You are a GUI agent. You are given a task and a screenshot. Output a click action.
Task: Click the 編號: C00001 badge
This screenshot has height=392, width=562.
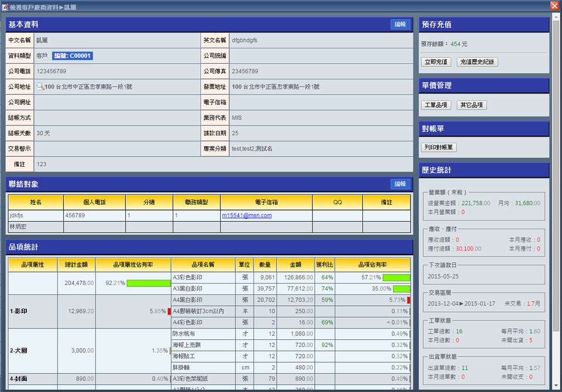[72, 56]
